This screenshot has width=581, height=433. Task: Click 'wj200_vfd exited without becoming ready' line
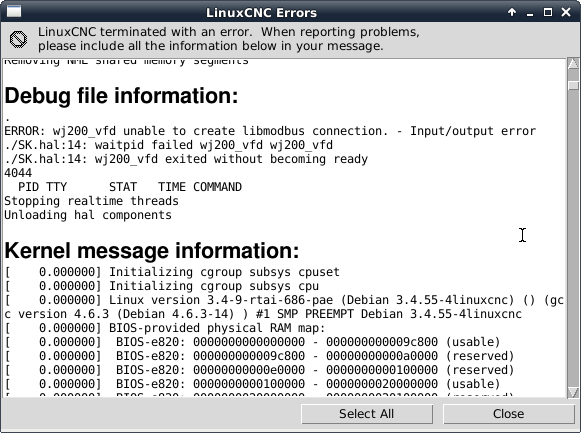click(x=186, y=159)
